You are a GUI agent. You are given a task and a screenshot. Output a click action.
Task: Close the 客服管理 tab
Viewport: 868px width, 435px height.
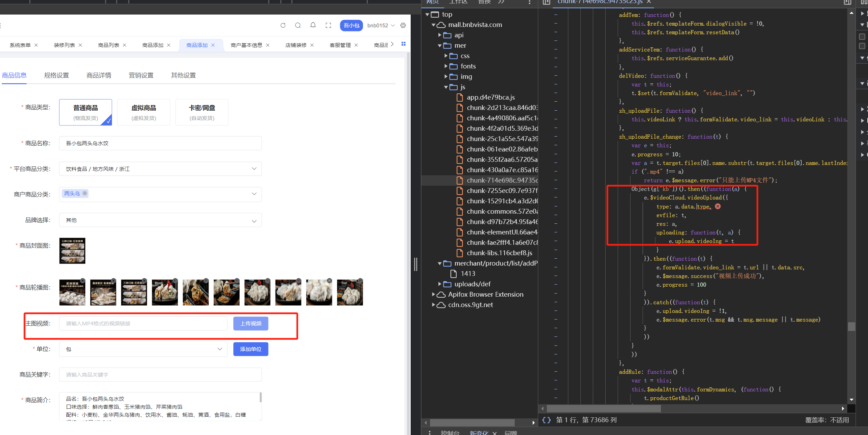pyautogui.click(x=356, y=45)
